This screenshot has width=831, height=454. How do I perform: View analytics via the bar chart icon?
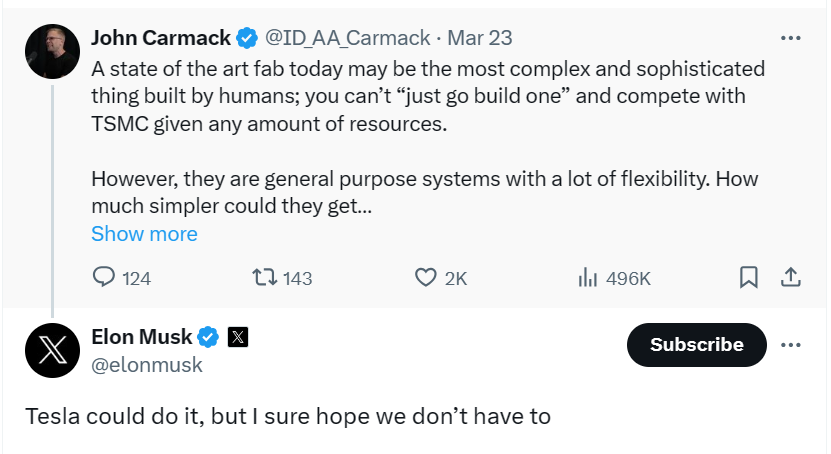point(588,277)
